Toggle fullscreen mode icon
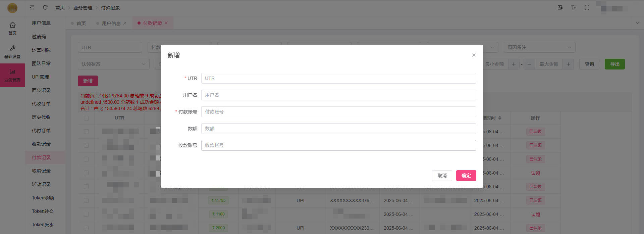The image size is (644, 234). tap(587, 7)
